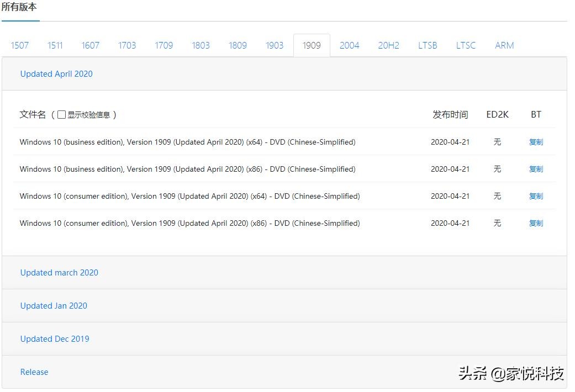Expand the Updated march 2020 section
The image size is (575, 392).
(x=59, y=273)
